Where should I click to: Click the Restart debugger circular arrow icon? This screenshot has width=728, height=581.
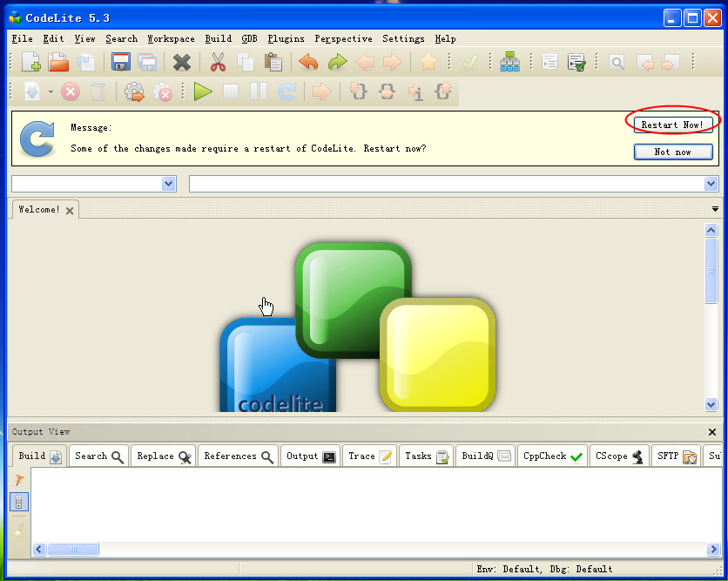286,91
